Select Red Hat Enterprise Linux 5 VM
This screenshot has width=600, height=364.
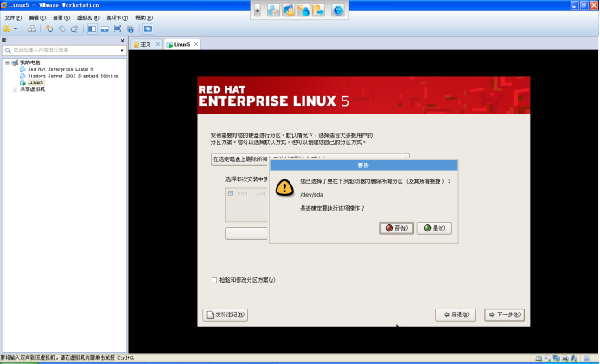(x=60, y=69)
